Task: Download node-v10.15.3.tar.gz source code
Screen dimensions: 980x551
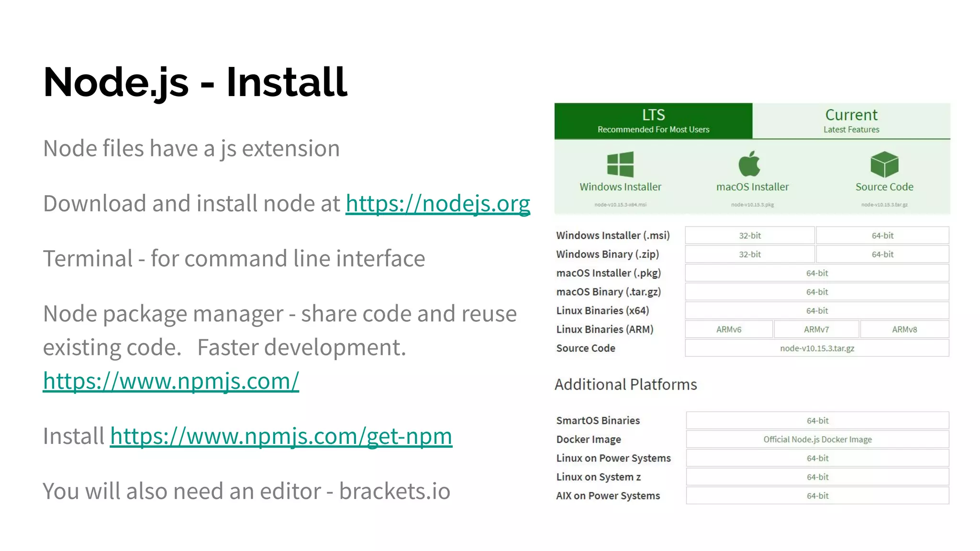Action: pos(817,348)
